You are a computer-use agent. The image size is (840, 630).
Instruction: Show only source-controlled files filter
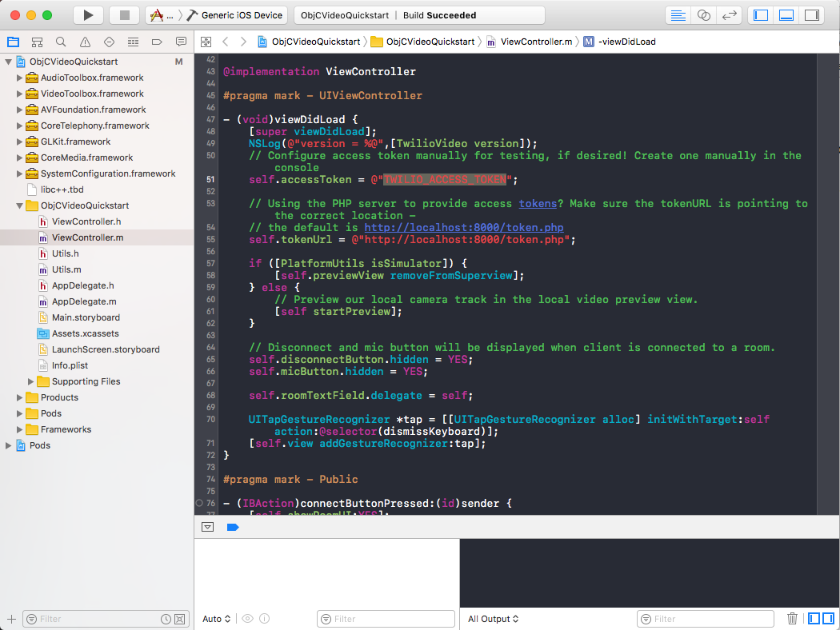click(x=180, y=619)
